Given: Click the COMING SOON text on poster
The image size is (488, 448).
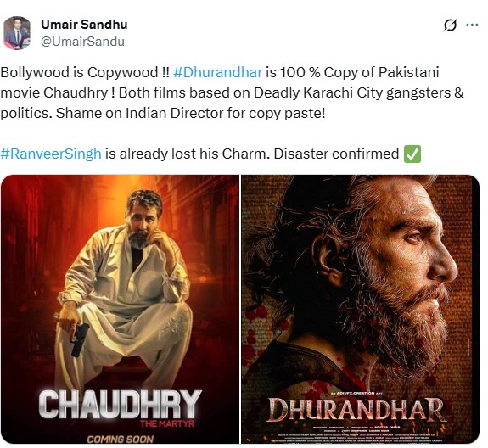Looking at the screenshot, I should 121,439.
